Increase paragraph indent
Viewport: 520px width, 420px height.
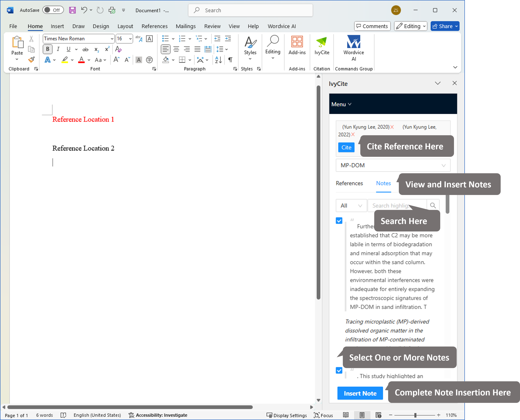point(228,39)
